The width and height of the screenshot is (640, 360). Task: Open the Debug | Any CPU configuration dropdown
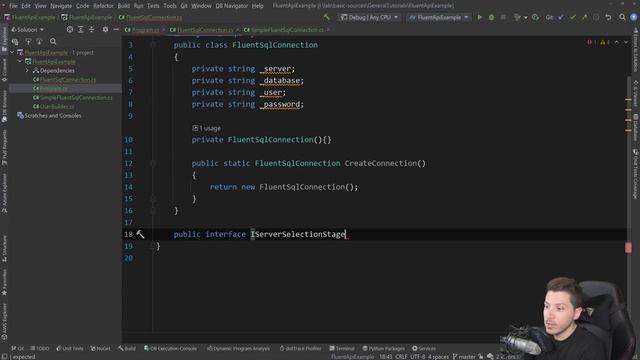[x=369, y=17]
